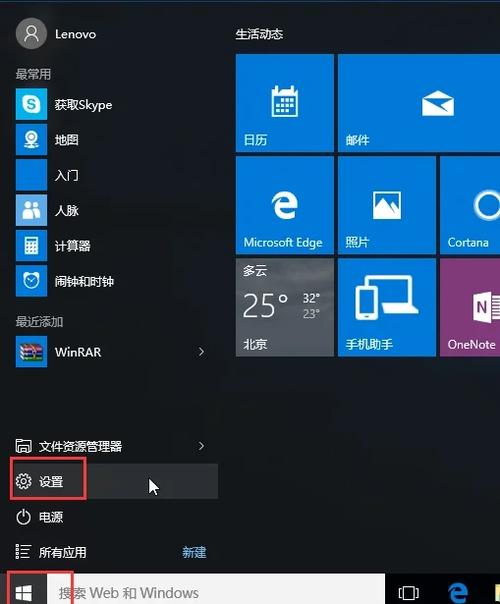
Task: Click the 新建 link beside 所有应用
Action: click(194, 552)
